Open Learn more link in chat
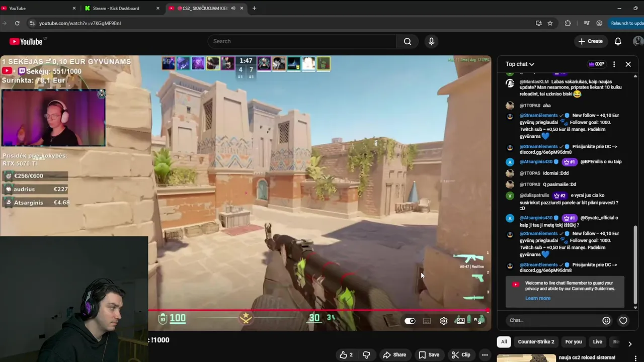 [x=538, y=298]
